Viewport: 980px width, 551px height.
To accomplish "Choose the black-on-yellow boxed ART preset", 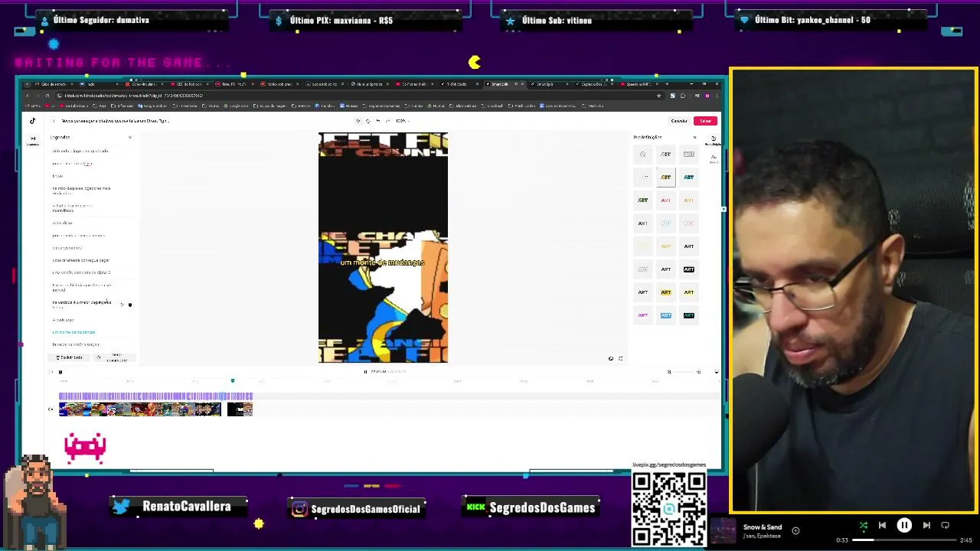I will pos(666,292).
